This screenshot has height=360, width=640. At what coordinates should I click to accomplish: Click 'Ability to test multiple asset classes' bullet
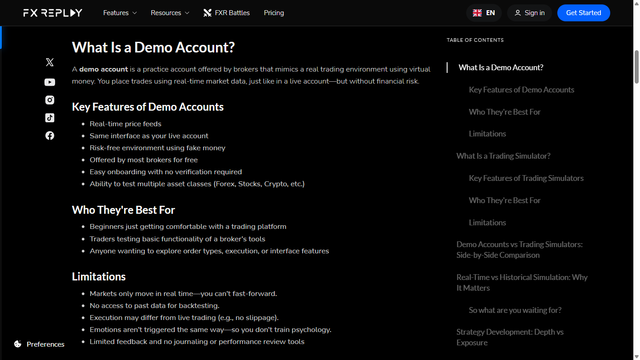(x=197, y=184)
